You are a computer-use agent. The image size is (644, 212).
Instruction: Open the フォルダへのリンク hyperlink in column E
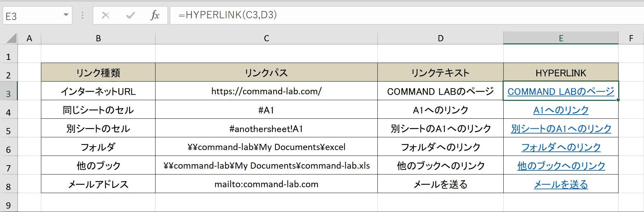[x=561, y=147]
